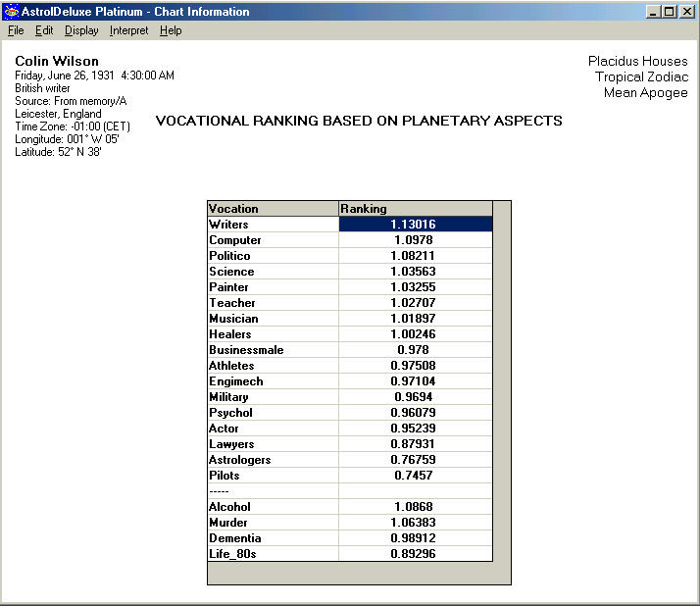Maximize the Chart Information window
This screenshot has width=700, height=606.
pyautogui.click(x=670, y=12)
